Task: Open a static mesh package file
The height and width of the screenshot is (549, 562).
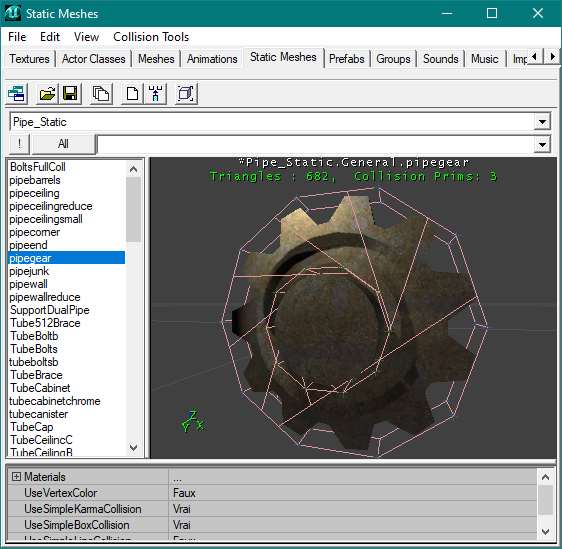Action: click(x=47, y=94)
